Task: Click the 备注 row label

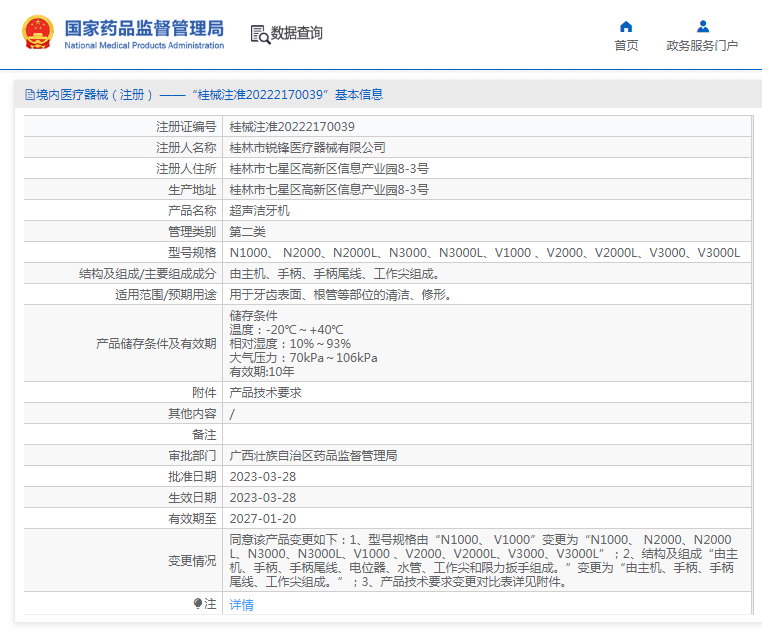Action: [204, 435]
